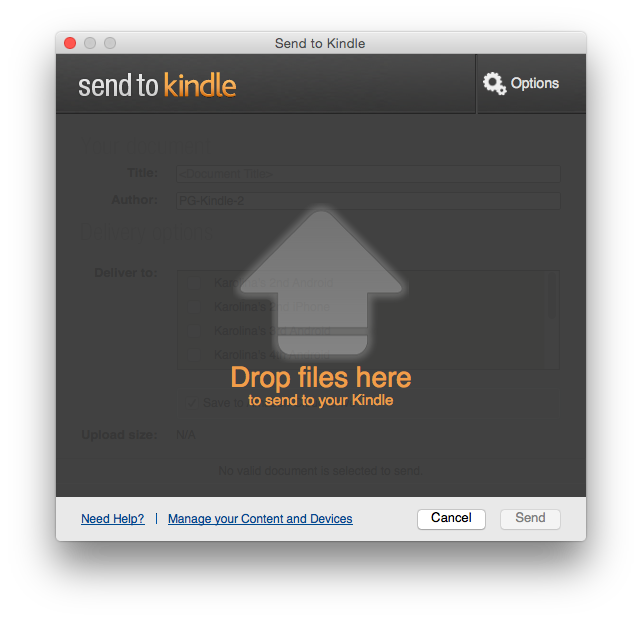Screen dimensions: 642x621
Task: Check Karolina's 2nd iPhone device checkbox
Action: click(x=194, y=307)
